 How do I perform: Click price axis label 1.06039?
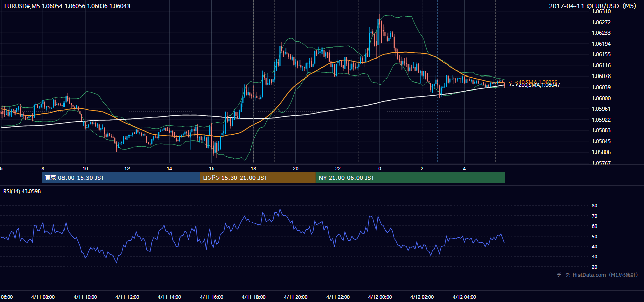point(601,87)
